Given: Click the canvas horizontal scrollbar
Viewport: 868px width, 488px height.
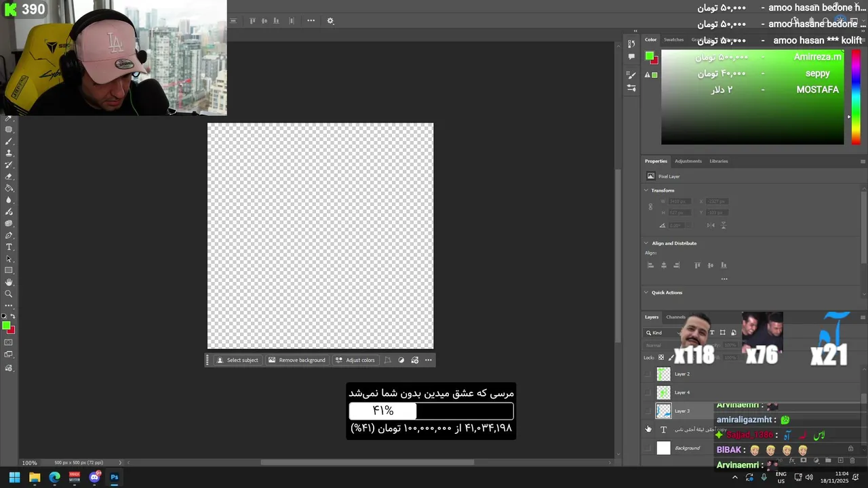Looking at the screenshot, I should point(368,463).
